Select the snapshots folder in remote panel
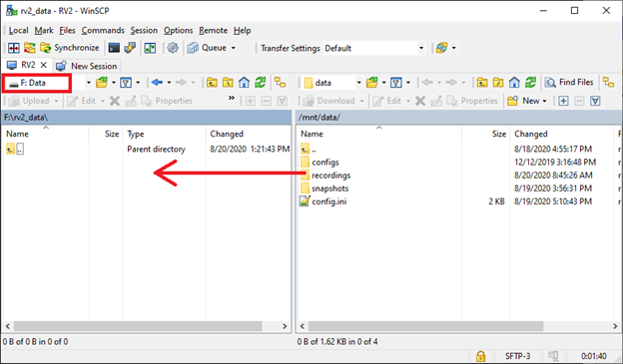 (x=329, y=188)
